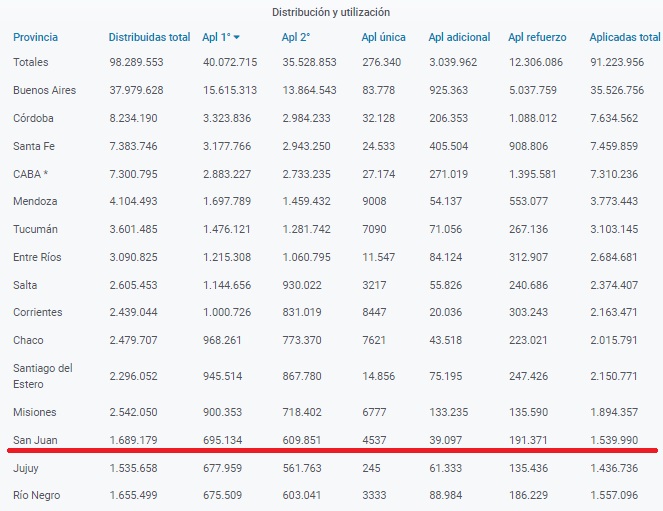Select the Totales row label

click(x=31, y=62)
